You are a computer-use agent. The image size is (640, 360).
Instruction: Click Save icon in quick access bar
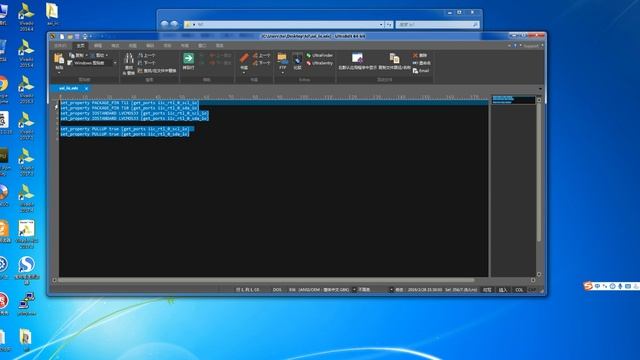77,36
